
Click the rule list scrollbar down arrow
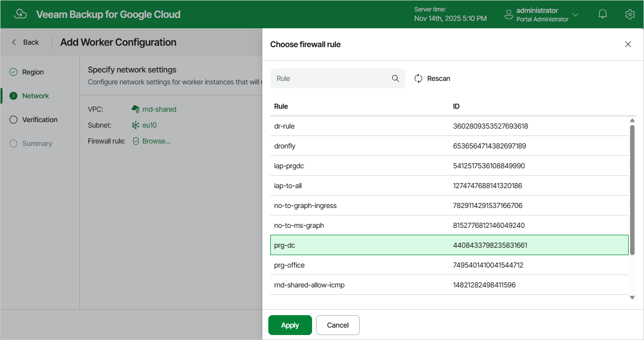point(632,297)
